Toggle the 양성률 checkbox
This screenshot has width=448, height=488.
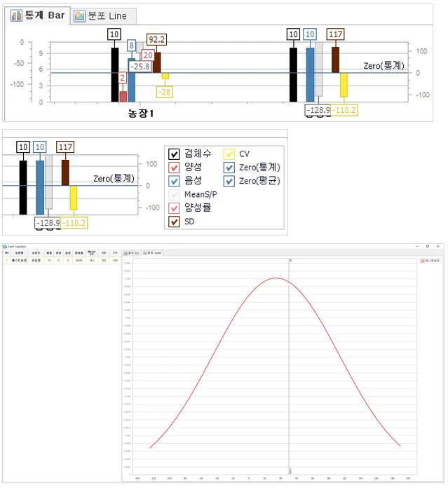[x=174, y=208]
